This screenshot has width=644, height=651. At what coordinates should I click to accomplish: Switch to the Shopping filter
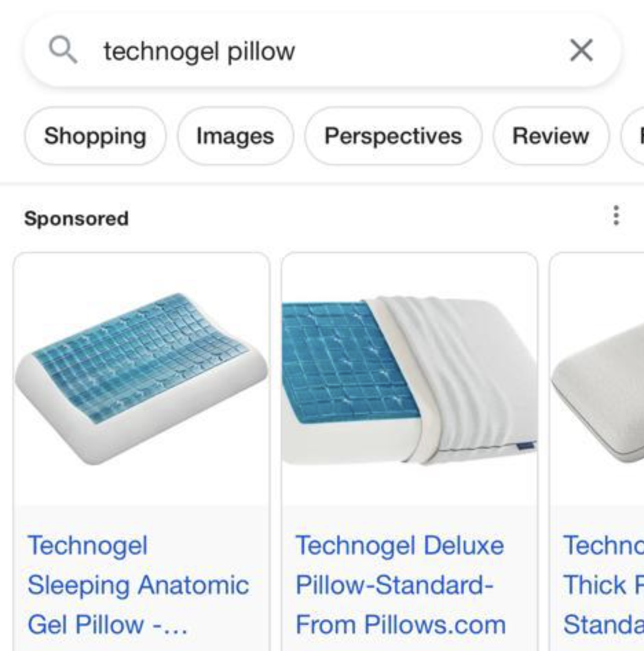(95, 136)
